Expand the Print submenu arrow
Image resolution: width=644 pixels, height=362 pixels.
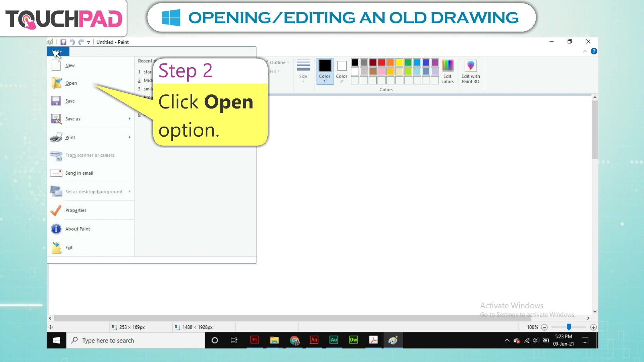(x=129, y=137)
